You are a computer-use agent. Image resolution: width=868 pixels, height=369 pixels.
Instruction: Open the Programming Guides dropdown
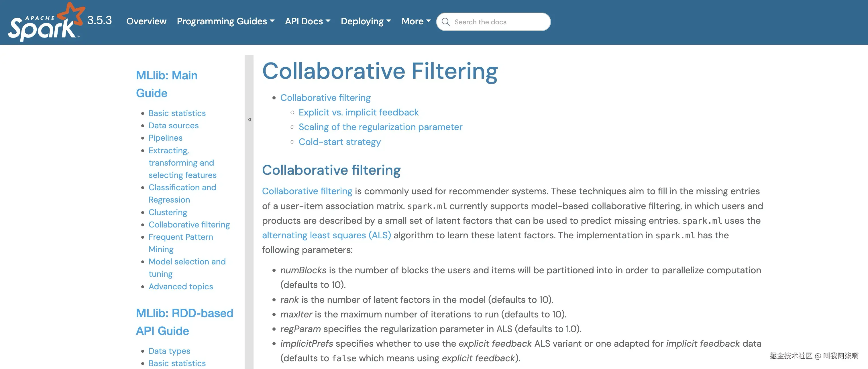[x=225, y=21]
